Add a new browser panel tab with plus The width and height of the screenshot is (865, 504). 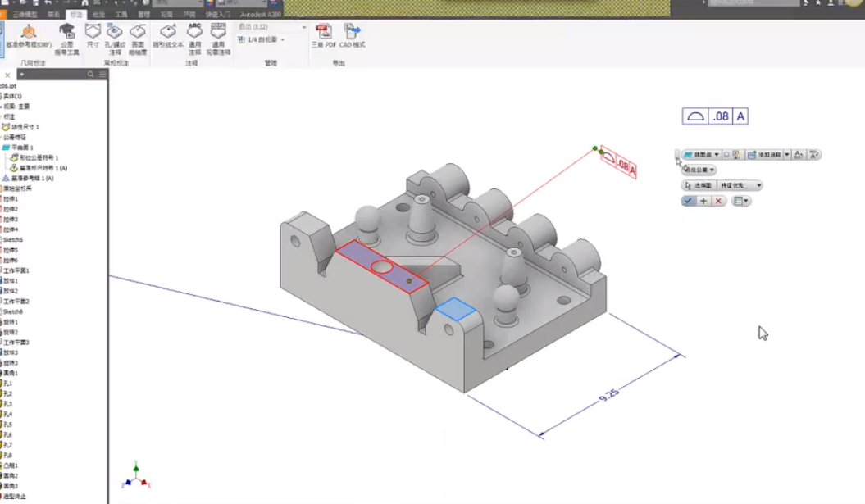22,74
